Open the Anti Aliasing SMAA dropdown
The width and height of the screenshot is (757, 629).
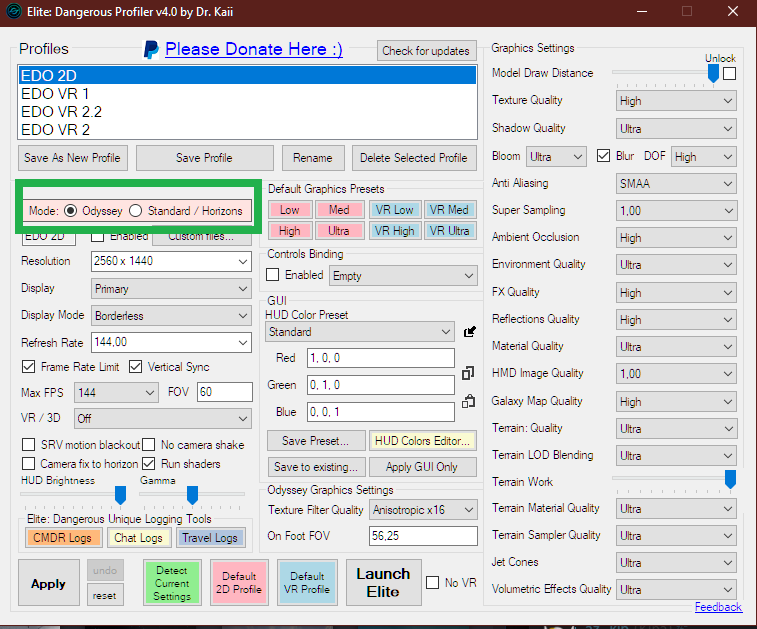pos(676,183)
